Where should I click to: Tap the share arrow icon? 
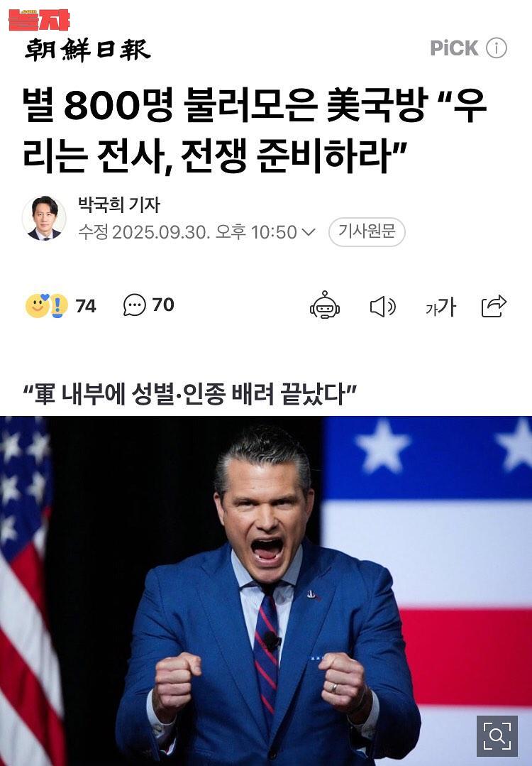[494, 306]
